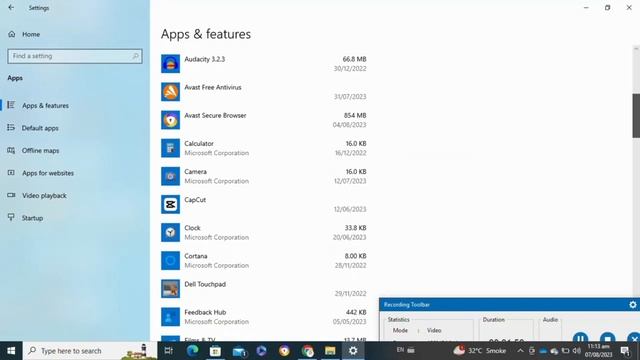Click the Settings gear in taskbar
Image resolution: width=640 pixels, height=360 pixels.
point(353,351)
